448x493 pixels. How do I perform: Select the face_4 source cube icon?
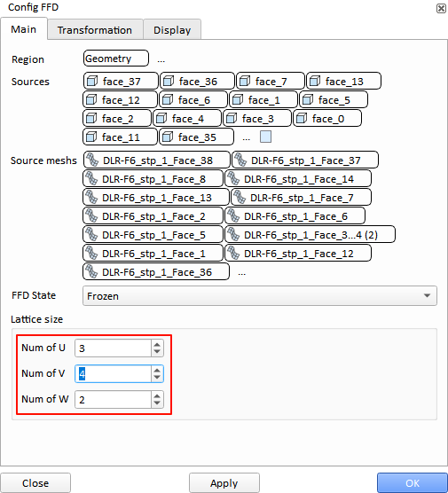tap(161, 119)
